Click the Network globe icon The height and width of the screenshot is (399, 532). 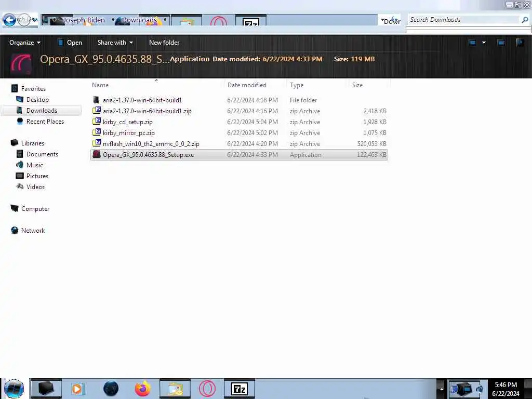coord(14,230)
